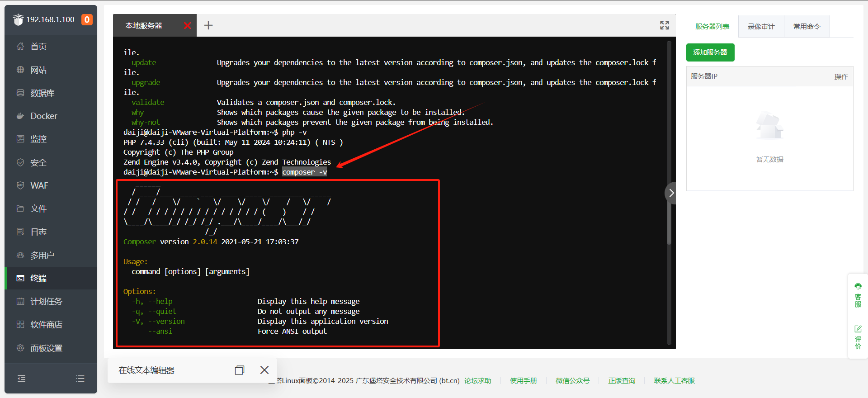This screenshot has height=398, width=868.
Task: Open the 微信公众号 link
Action: coord(573,380)
